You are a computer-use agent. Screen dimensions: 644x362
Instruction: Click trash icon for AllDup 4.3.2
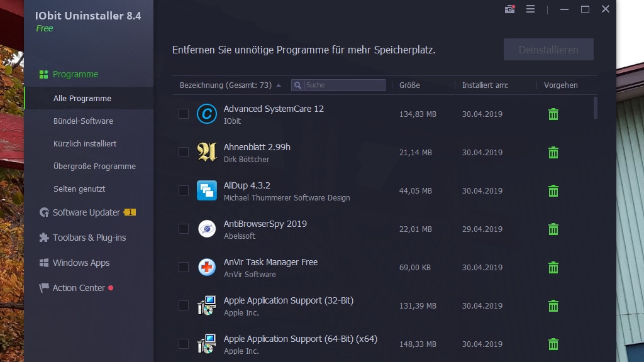click(553, 191)
